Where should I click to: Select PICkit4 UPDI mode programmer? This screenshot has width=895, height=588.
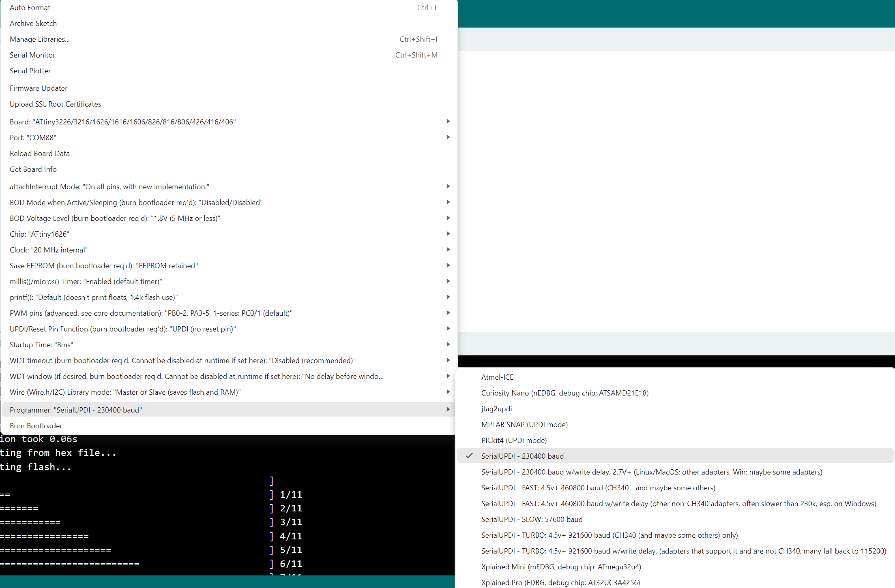point(514,440)
